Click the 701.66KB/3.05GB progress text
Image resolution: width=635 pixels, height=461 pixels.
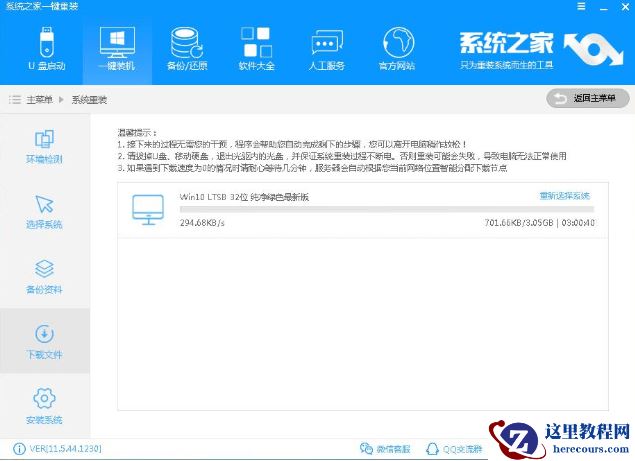(x=519, y=223)
